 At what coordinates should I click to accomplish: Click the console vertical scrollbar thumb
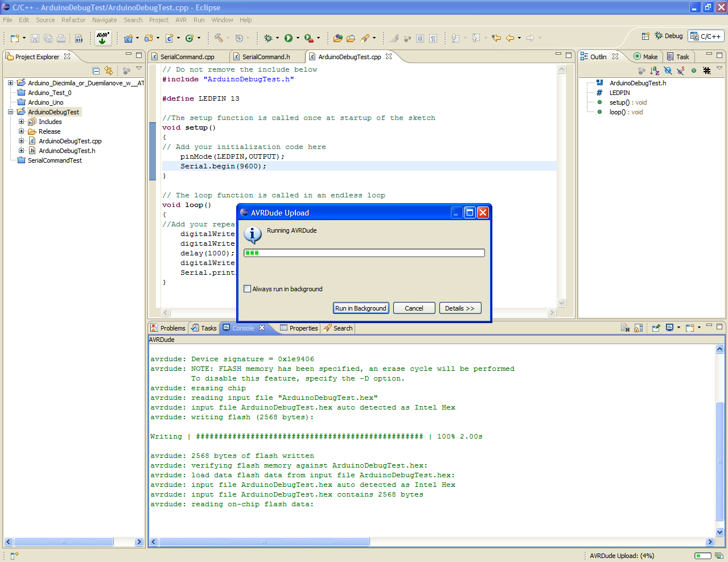[719, 461]
